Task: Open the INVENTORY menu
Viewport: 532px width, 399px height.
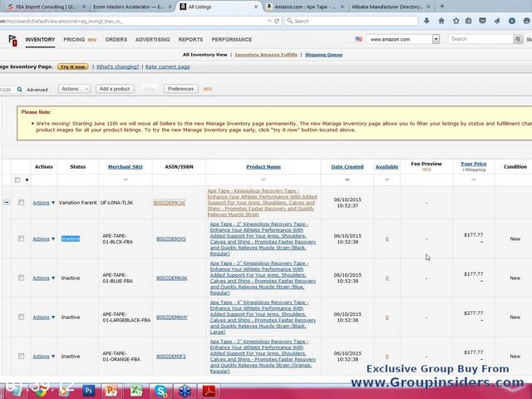Action: coord(40,40)
